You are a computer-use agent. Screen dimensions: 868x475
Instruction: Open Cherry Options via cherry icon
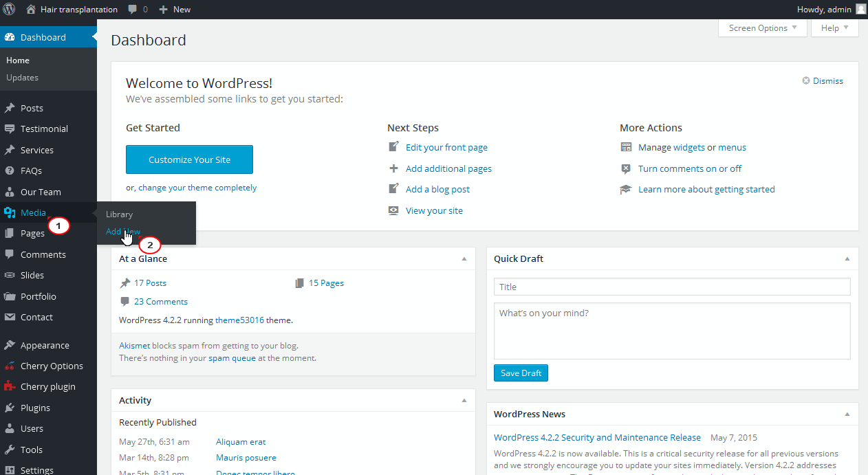(10, 366)
